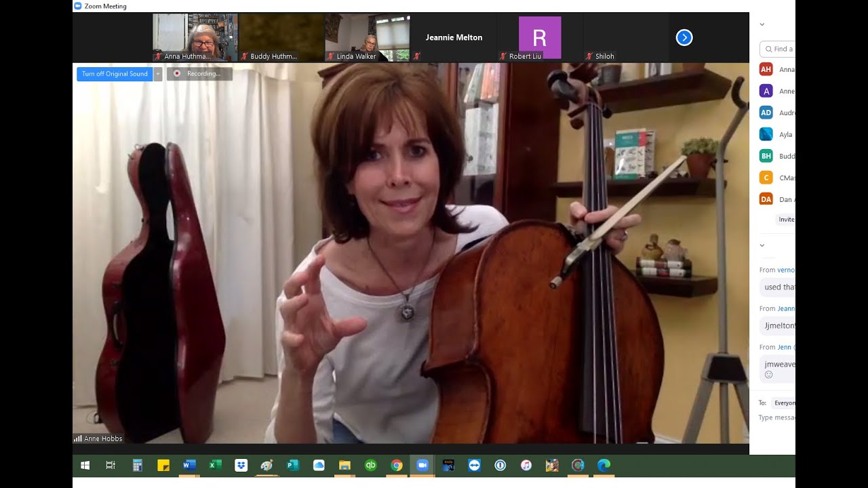Click the purple A avatar for Anne

[x=766, y=91]
